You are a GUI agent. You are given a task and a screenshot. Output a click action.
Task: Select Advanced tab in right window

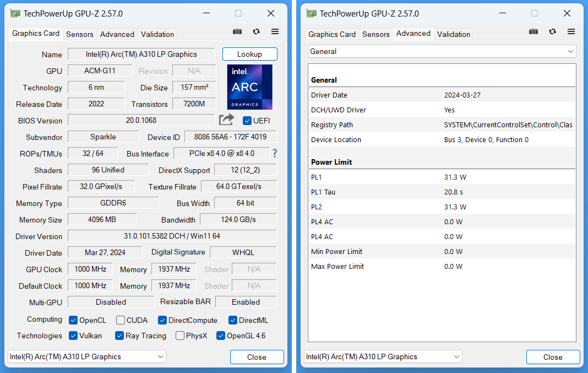413,34
